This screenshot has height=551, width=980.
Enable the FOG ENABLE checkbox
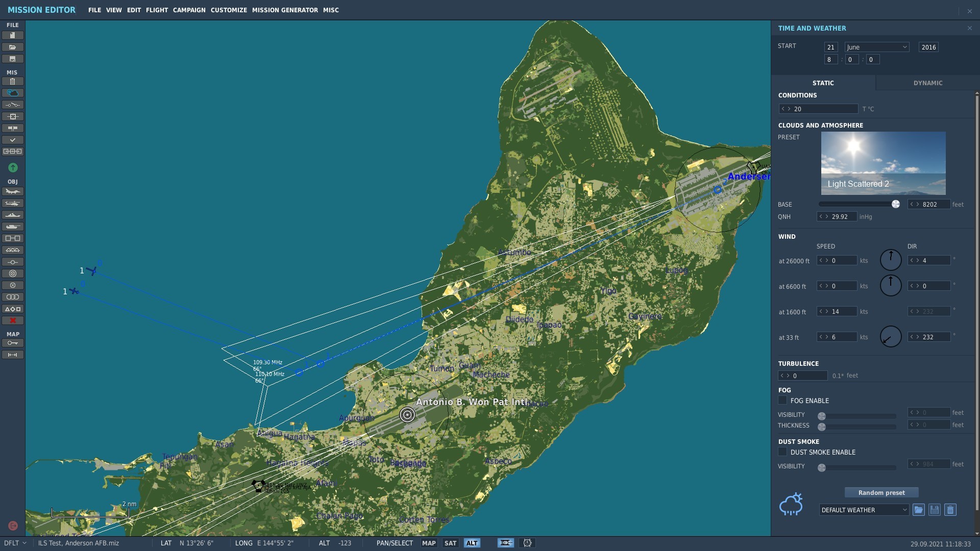tap(782, 400)
